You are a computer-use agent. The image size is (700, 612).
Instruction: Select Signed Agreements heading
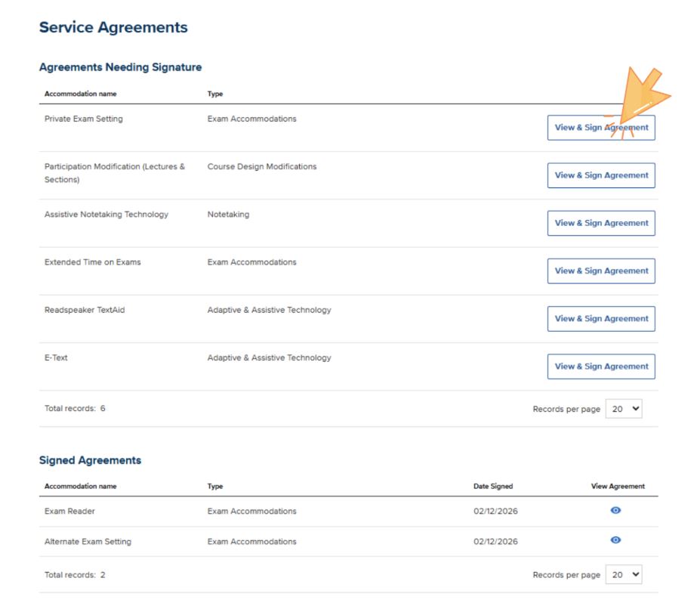(x=90, y=460)
